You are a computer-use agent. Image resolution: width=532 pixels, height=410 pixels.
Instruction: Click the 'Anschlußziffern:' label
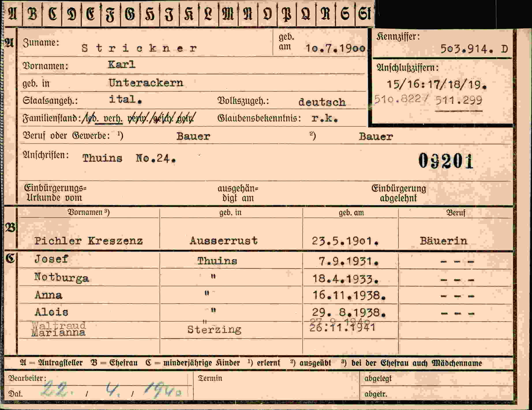[408, 67]
